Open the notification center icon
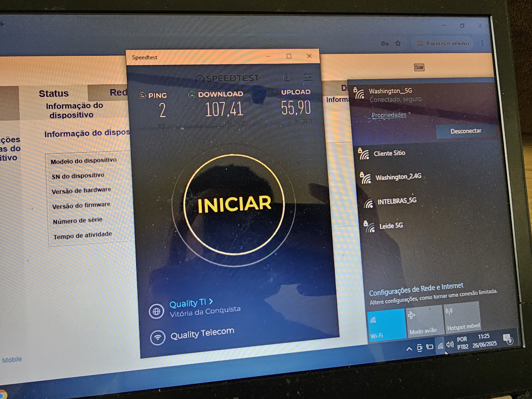The height and width of the screenshot is (399, 532). point(507,339)
